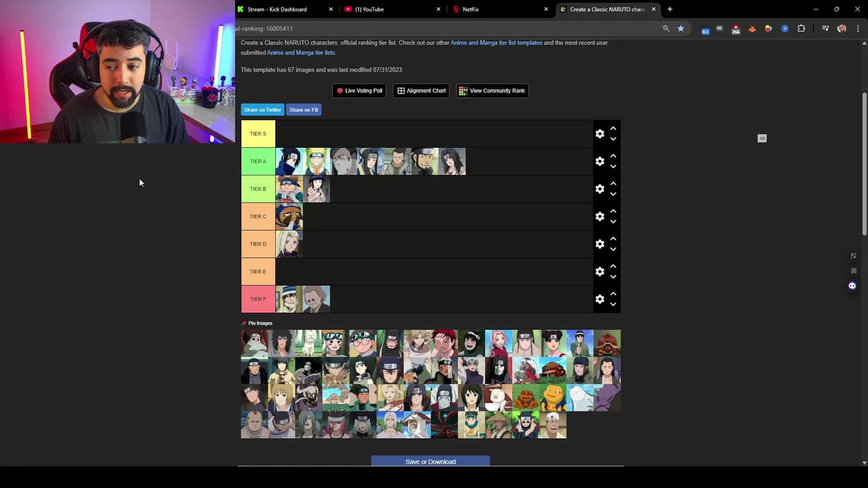Open settings gear for Tier S row
Viewport: 868px width, 488px height.
(599, 134)
